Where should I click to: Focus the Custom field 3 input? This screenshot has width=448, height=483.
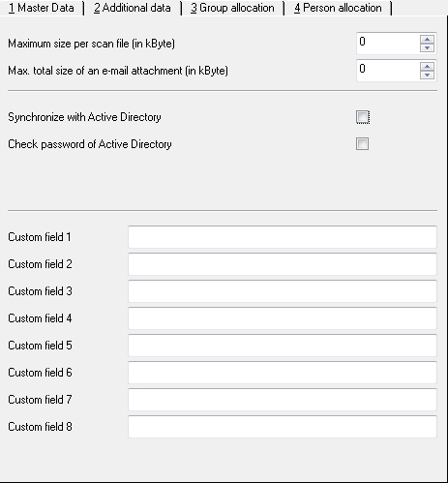tap(283, 291)
